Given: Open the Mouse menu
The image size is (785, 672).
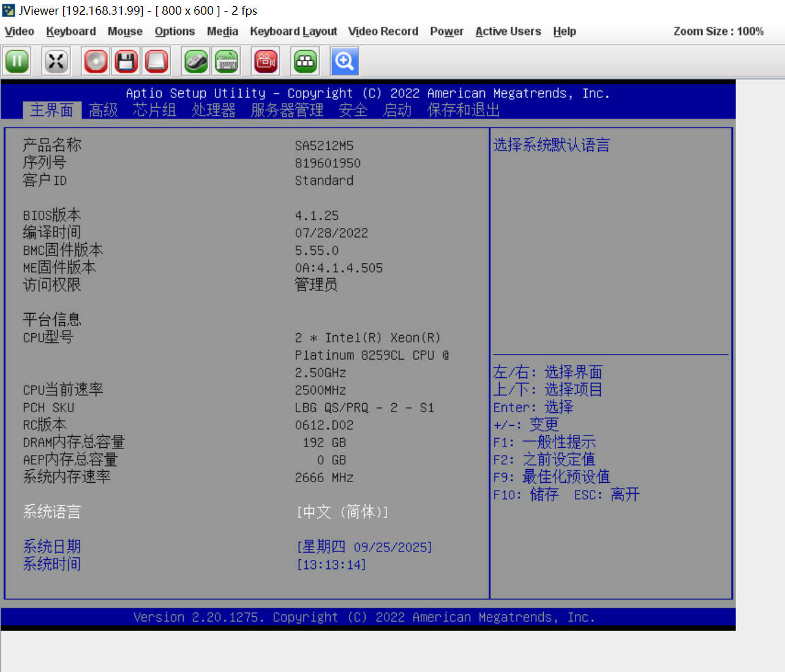Looking at the screenshot, I should coord(125,31).
